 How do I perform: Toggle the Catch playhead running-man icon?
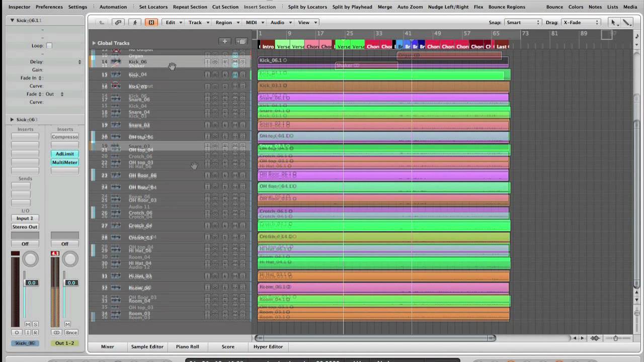click(x=135, y=22)
